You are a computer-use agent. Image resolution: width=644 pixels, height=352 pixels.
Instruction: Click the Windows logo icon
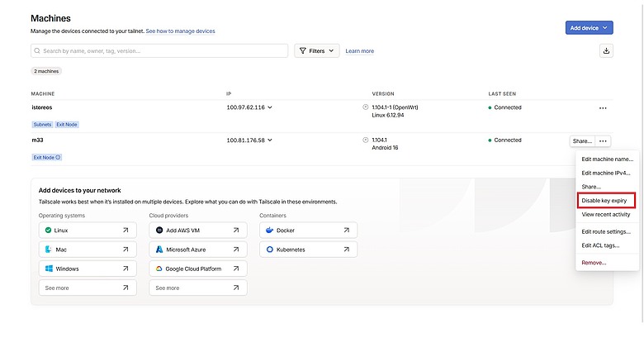pos(49,269)
